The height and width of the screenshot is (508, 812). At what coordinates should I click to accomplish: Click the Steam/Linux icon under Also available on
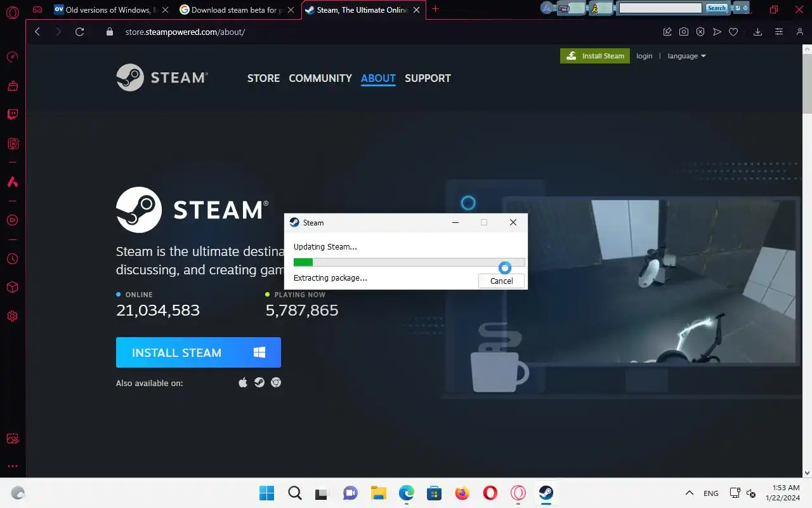pos(259,382)
